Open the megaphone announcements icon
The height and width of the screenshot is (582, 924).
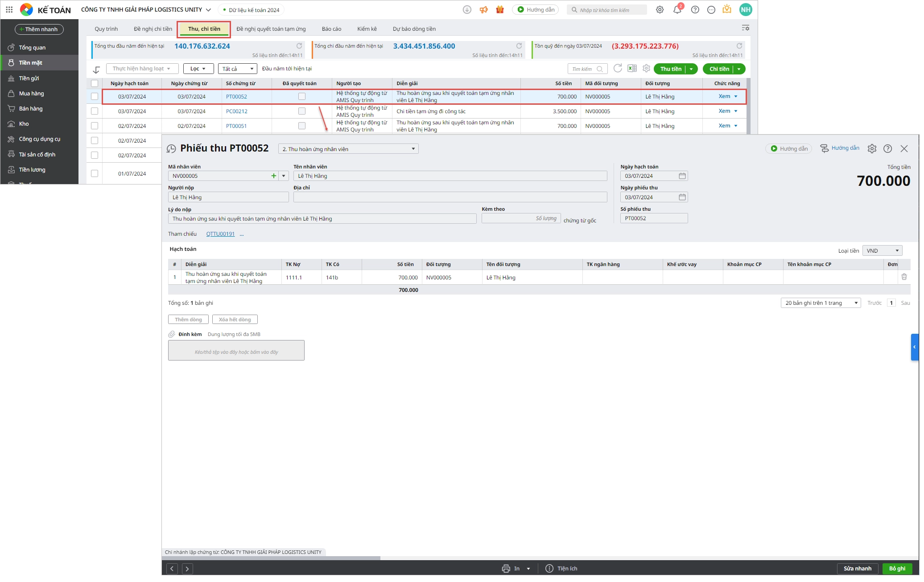tap(483, 10)
